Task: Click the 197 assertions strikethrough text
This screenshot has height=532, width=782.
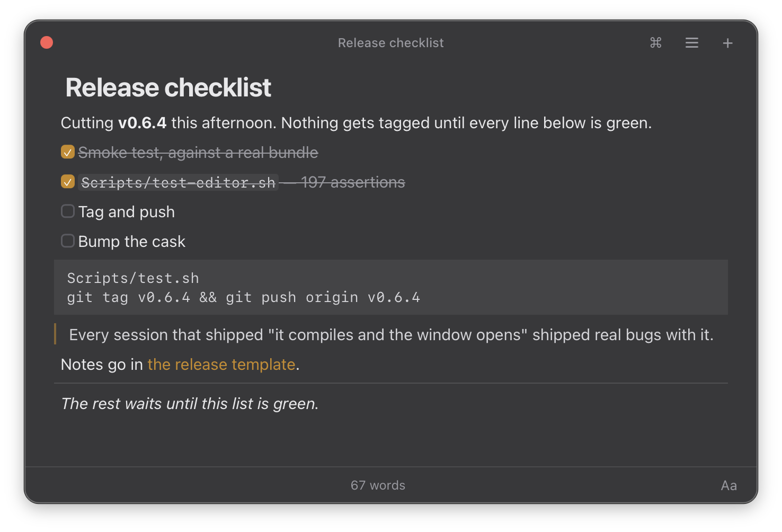Action: 353,182
